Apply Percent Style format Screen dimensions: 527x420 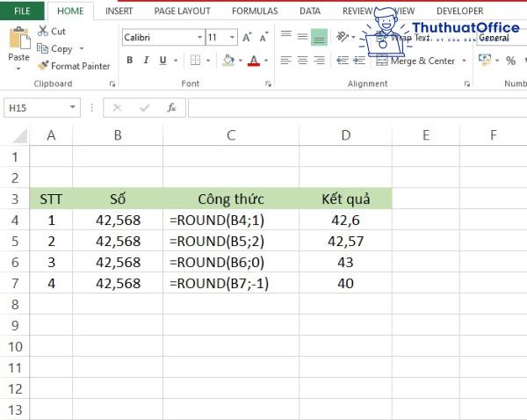(x=511, y=61)
